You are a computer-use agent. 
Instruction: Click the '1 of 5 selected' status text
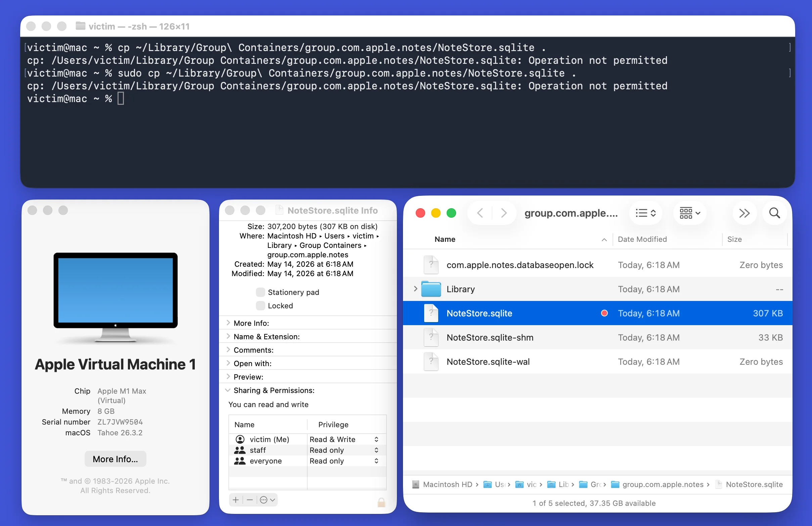tap(594, 503)
